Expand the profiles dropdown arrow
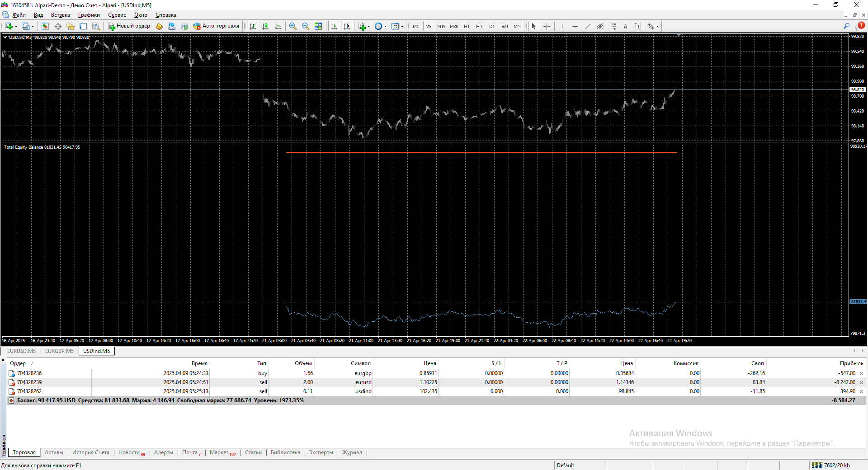This screenshot has height=470, width=868. point(33,26)
